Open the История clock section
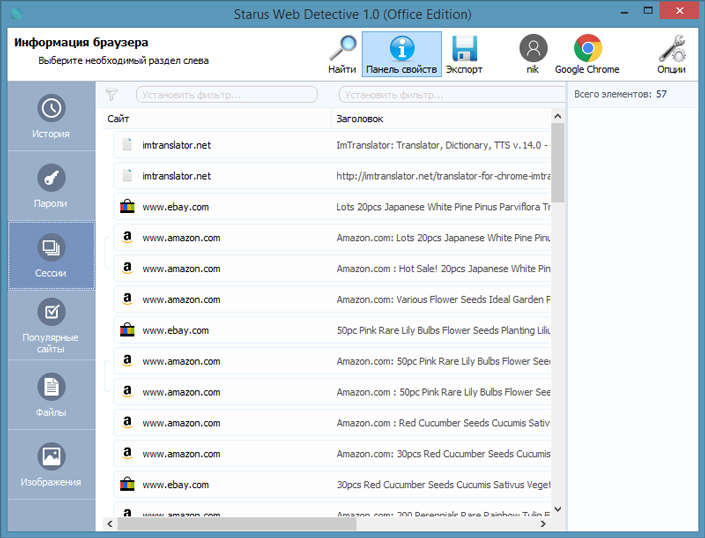 click(x=51, y=116)
